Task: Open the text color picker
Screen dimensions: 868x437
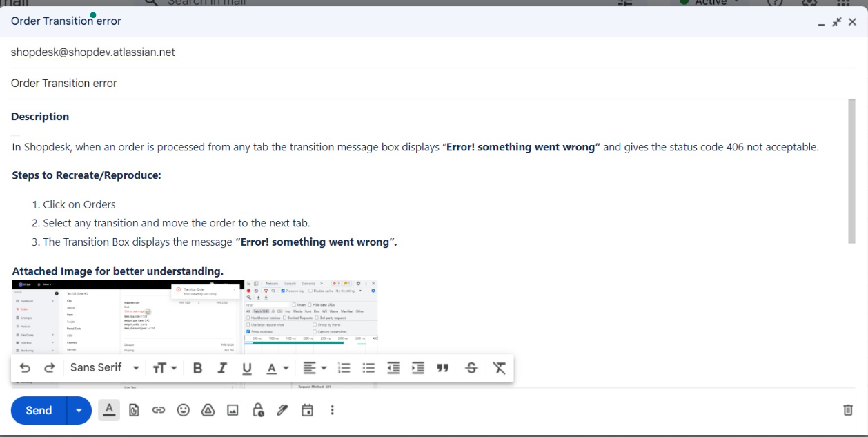Action: click(x=277, y=368)
